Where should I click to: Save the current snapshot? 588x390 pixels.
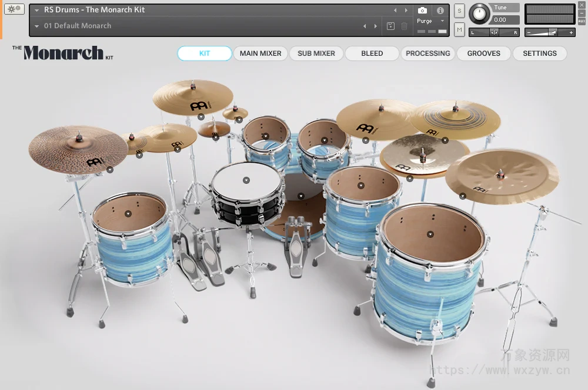click(x=390, y=26)
